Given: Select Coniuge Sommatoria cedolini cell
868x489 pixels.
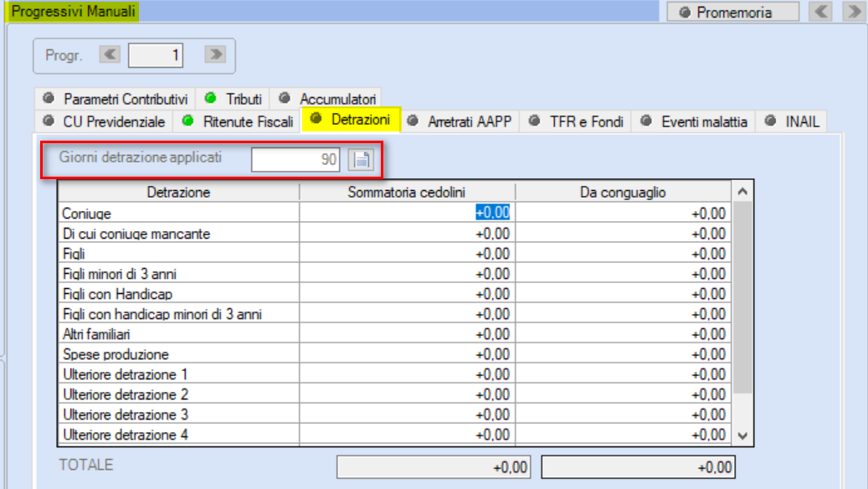Looking at the screenshot, I should pyautogui.click(x=407, y=213).
